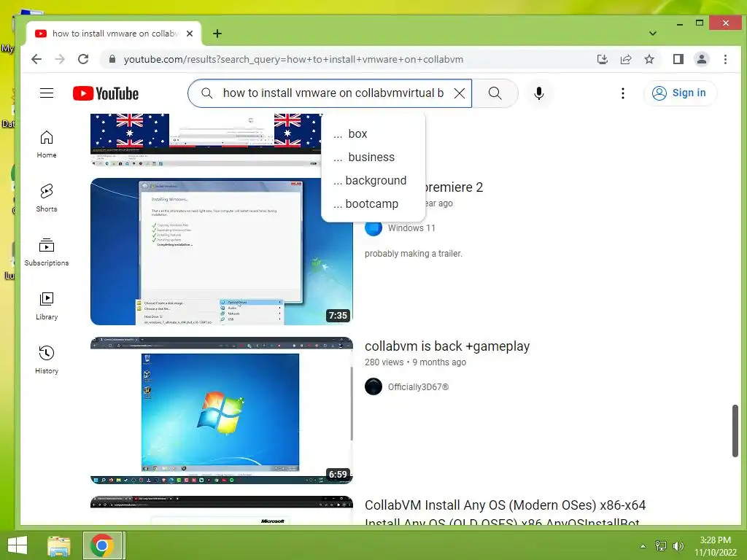Screen dimensions: 747x560
Task: Click the install/download icon in the address bar
Action: 602,59
